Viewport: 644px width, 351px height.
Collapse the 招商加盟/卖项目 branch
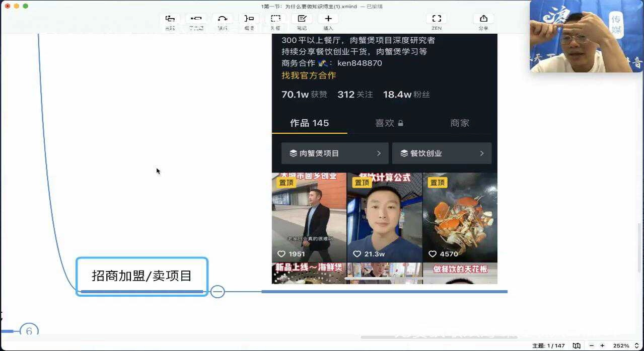click(217, 292)
